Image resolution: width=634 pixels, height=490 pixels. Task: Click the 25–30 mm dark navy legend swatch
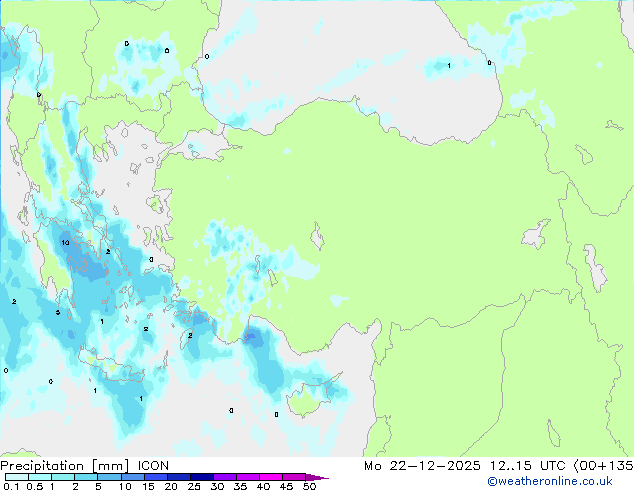coord(202,477)
